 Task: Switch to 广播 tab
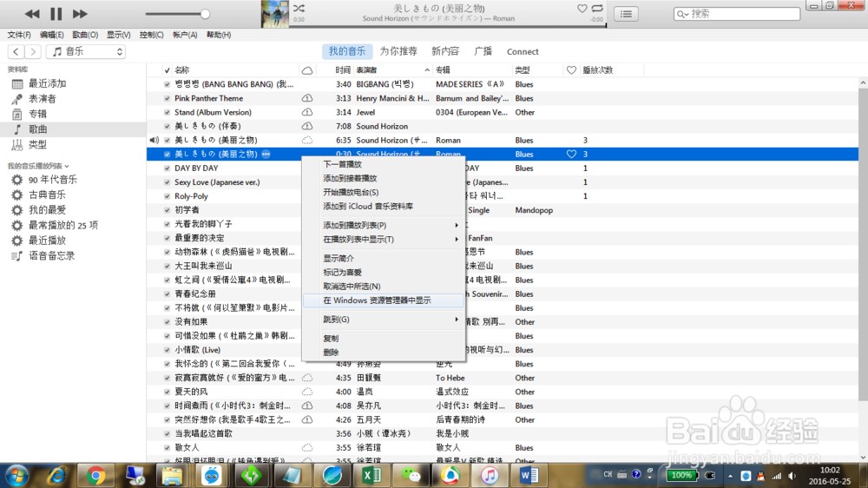[483, 51]
